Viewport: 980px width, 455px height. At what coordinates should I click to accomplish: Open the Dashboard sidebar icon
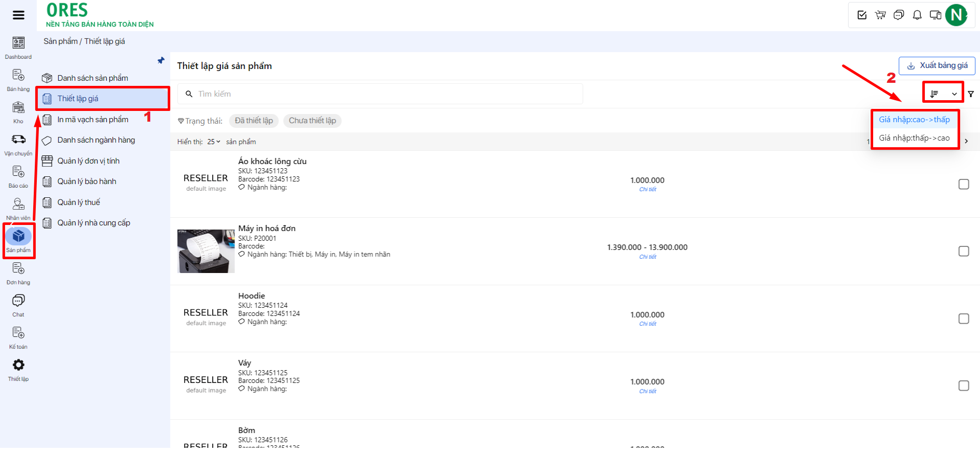tap(18, 43)
